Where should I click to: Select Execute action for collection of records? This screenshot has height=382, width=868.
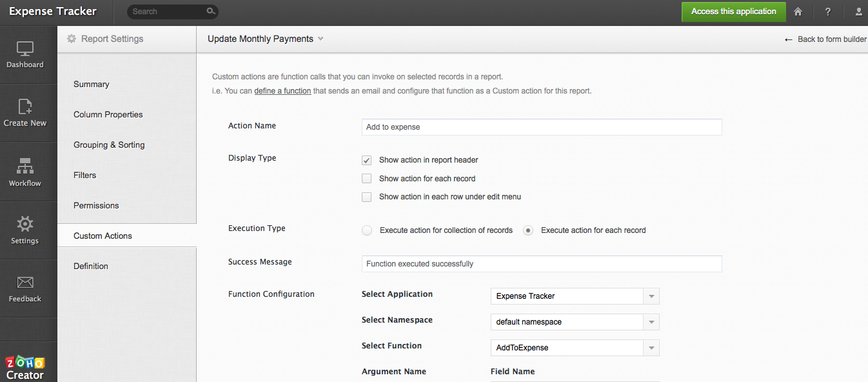(367, 230)
